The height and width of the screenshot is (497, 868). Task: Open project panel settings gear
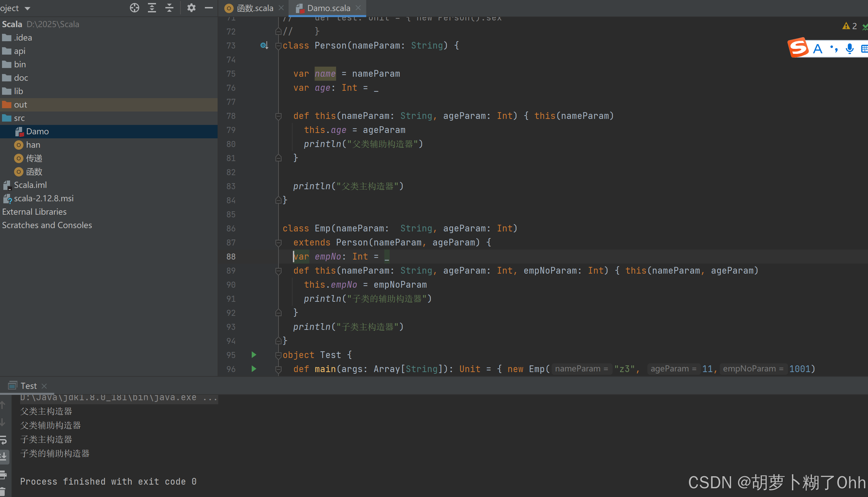click(191, 7)
